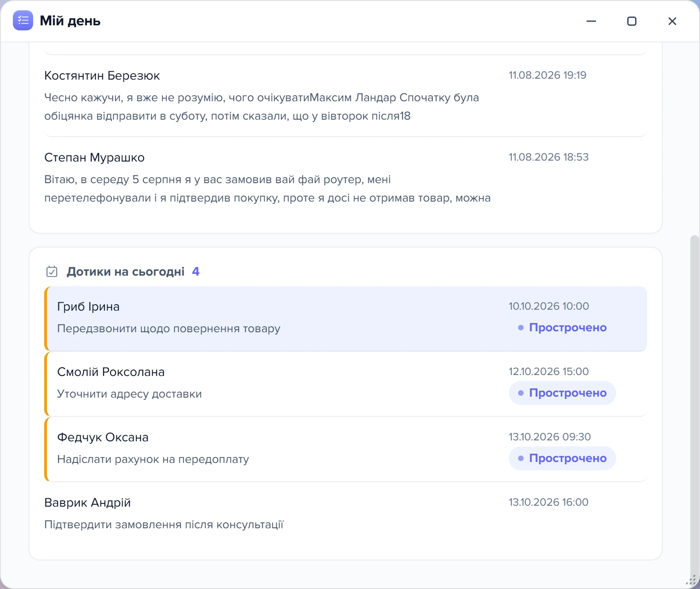
Task: Click the due date 10.10.2026 10:00
Action: click(549, 306)
